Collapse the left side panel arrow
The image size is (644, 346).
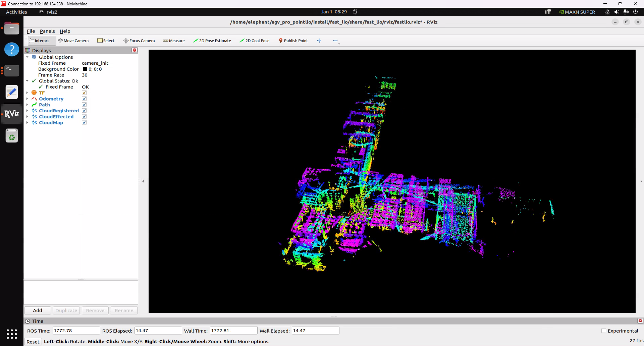[143, 181]
